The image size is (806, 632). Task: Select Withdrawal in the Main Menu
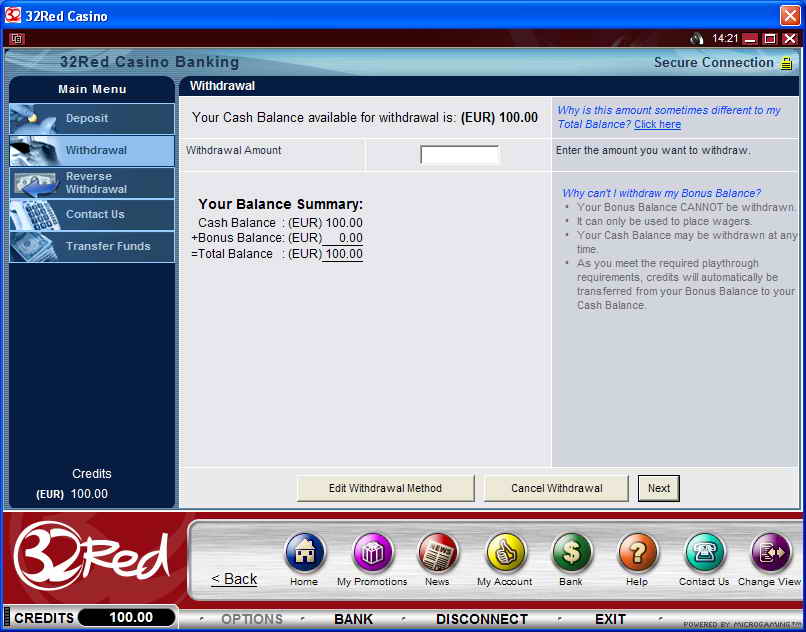pos(92,150)
